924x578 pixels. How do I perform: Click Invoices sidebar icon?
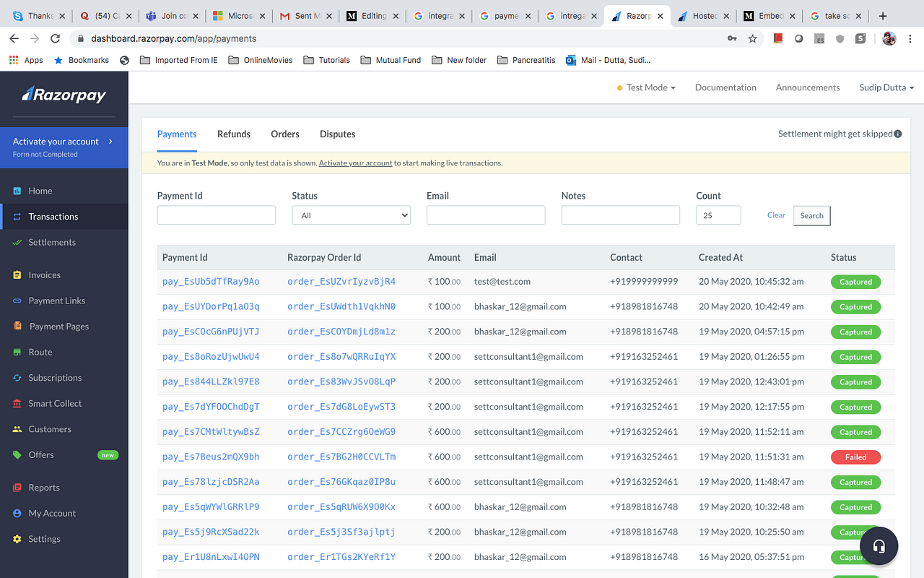[17, 275]
